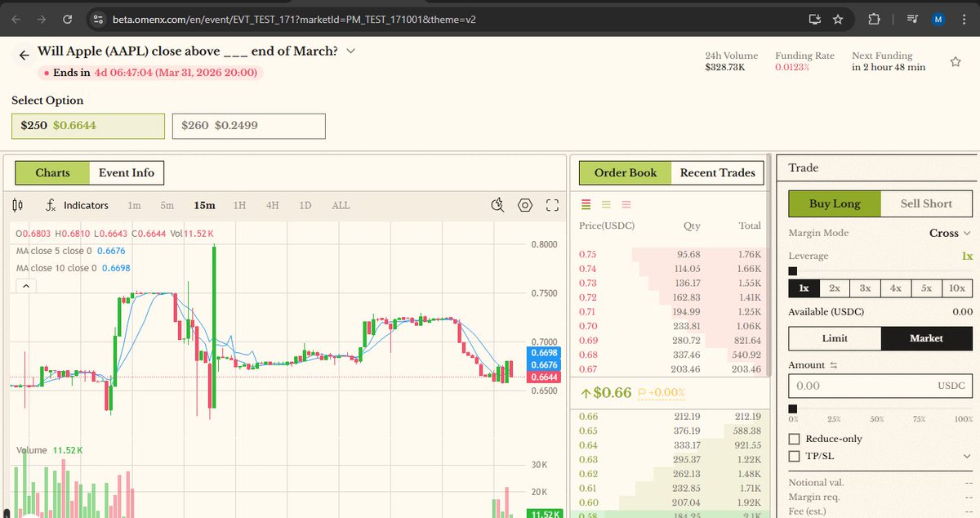Screen dimensions: 980x518
Task: Select the Buy Long side
Action: point(835,203)
